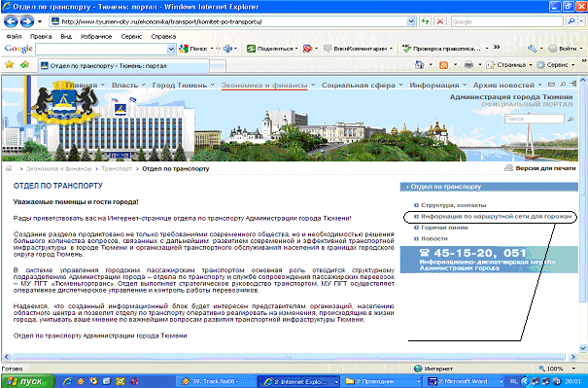Click Информация по маршрутной сети для горожан link
The height and width of the screenshot is (388, 588).
(496, 217)
